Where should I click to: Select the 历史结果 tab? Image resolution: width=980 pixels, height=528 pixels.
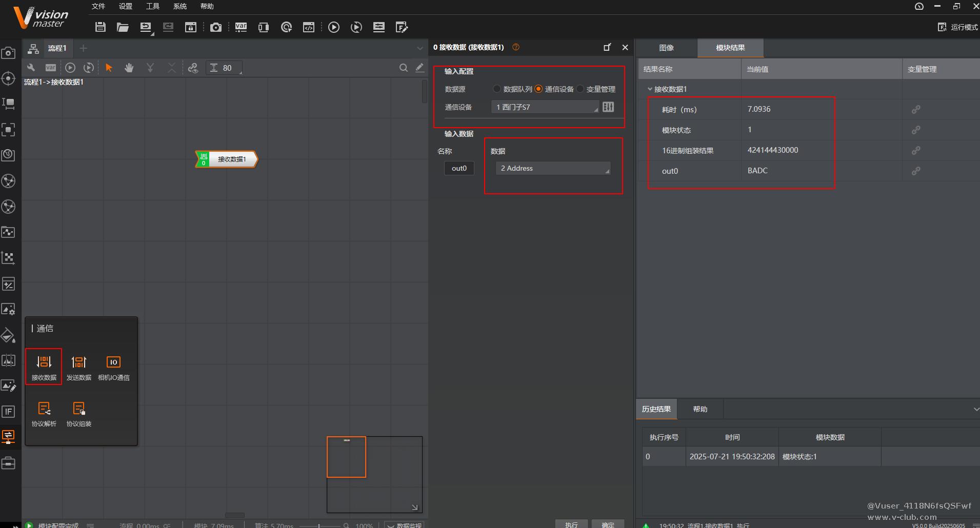click(x=656, y=409)
